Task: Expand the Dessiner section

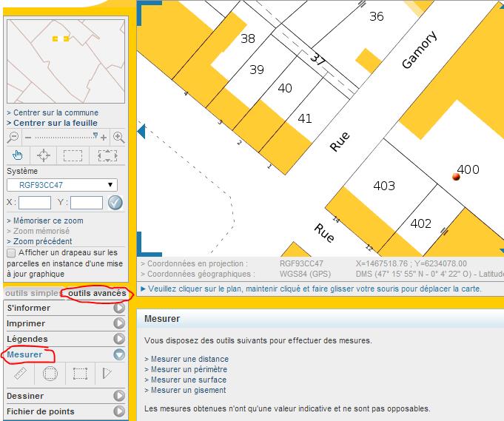Action: coord(118,396)
